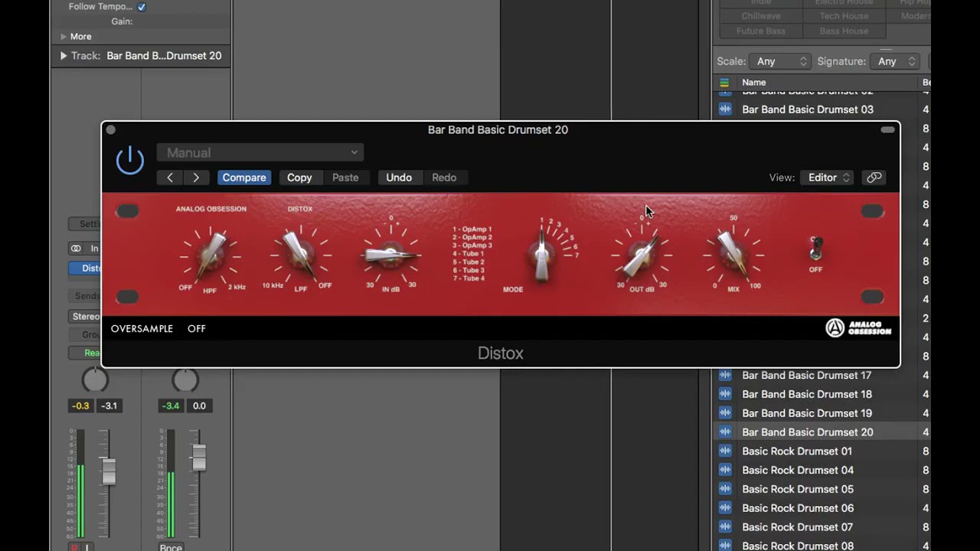The height and width of the screenshot is (551, 980).
Task: Click loop icon beside Basic Rock Drumset 06
Action: (724, 508)
